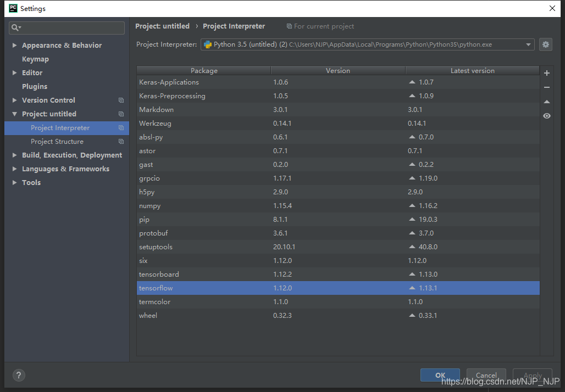
Task: Click the For current project icon
Action: coord(289,26)
